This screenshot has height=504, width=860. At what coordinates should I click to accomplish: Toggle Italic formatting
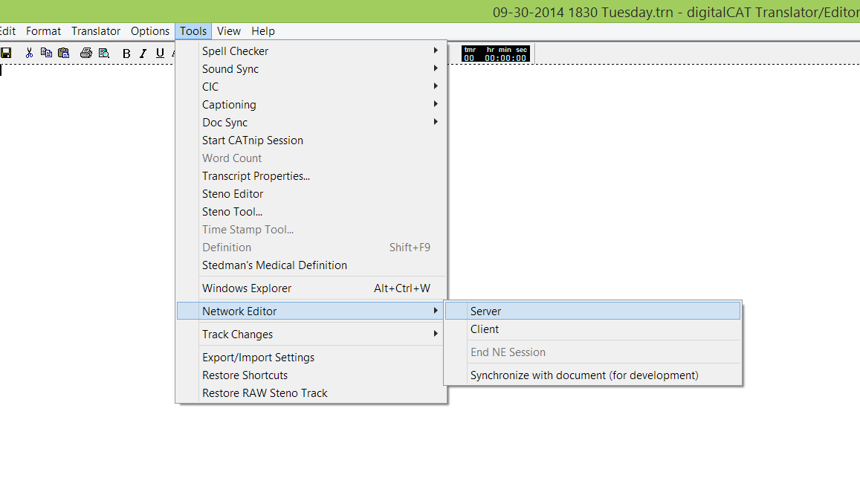click(x=143, y=53)
